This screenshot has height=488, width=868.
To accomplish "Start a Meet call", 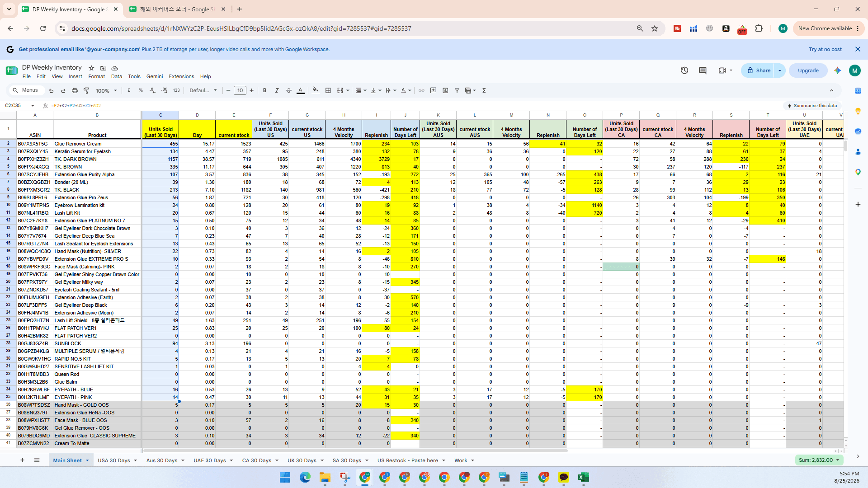I will coord(722,70).
